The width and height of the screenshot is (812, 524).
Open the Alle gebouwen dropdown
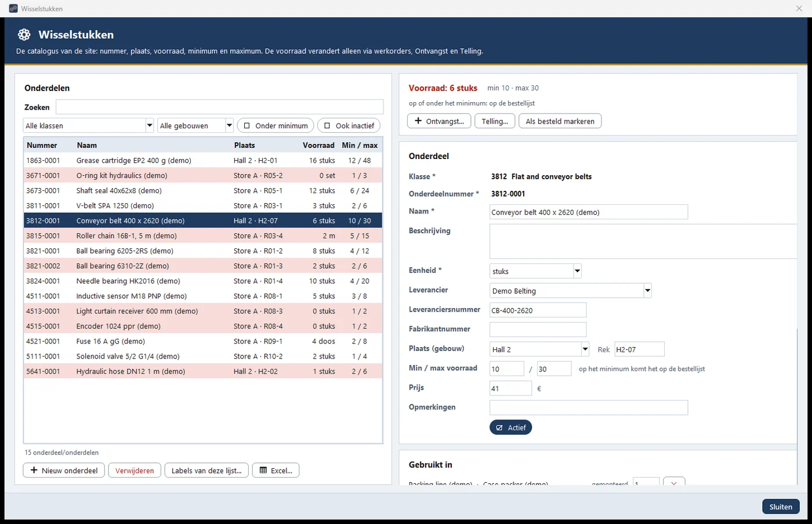195,125
